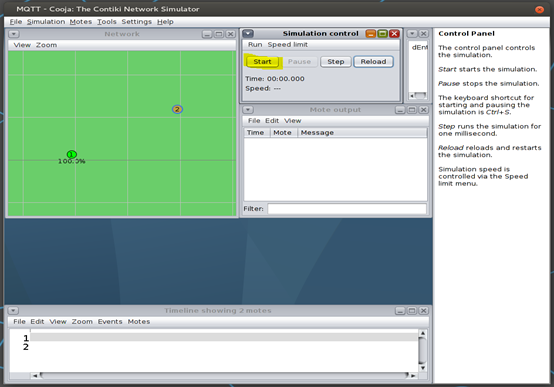The image size is (554, 387).
Task: Open Network window's dropdown arrow icon
Action: [x=14, y=34]
